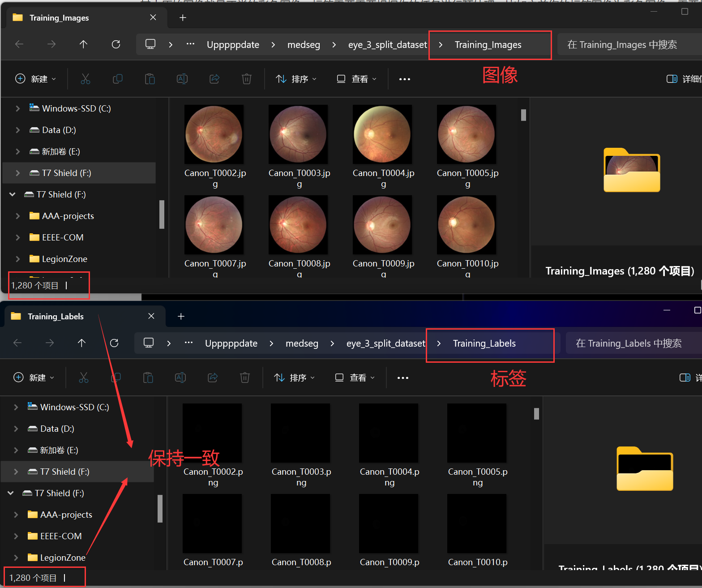702x588 pixels.
Task: Expand Data (D:) in Training_Images sidebar
Action: click(17, 130)
